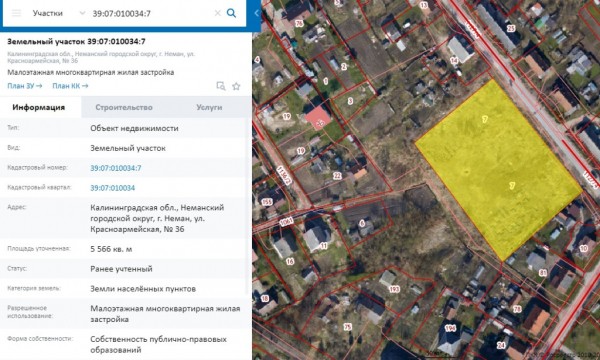Click the cadastral number search field
This screenshot has width=600, height=360.
click(151, 13)
